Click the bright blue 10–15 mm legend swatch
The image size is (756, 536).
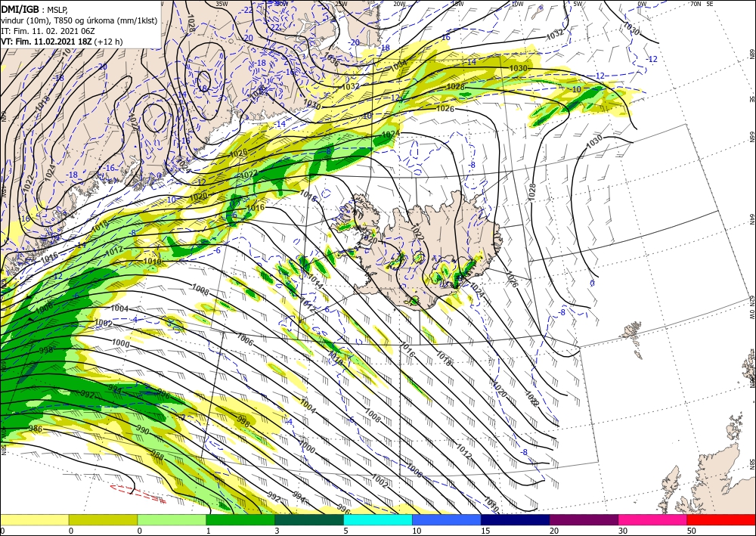coord(447,520)
